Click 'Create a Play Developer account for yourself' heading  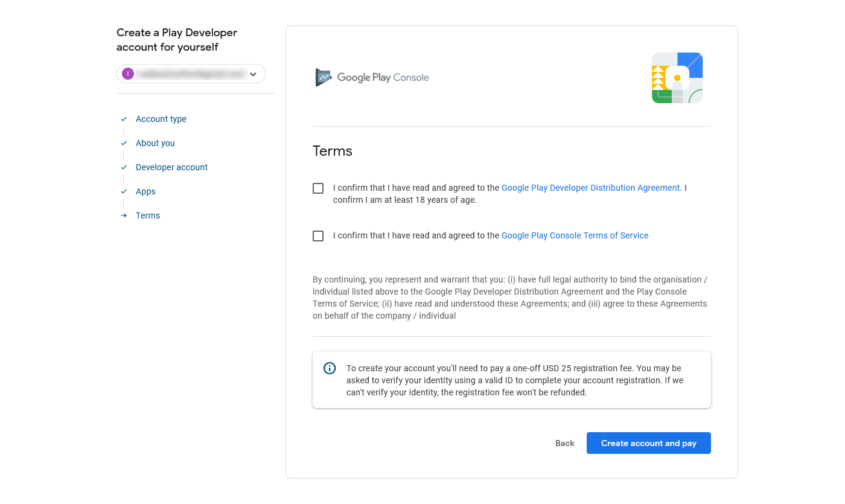[177, 40]
